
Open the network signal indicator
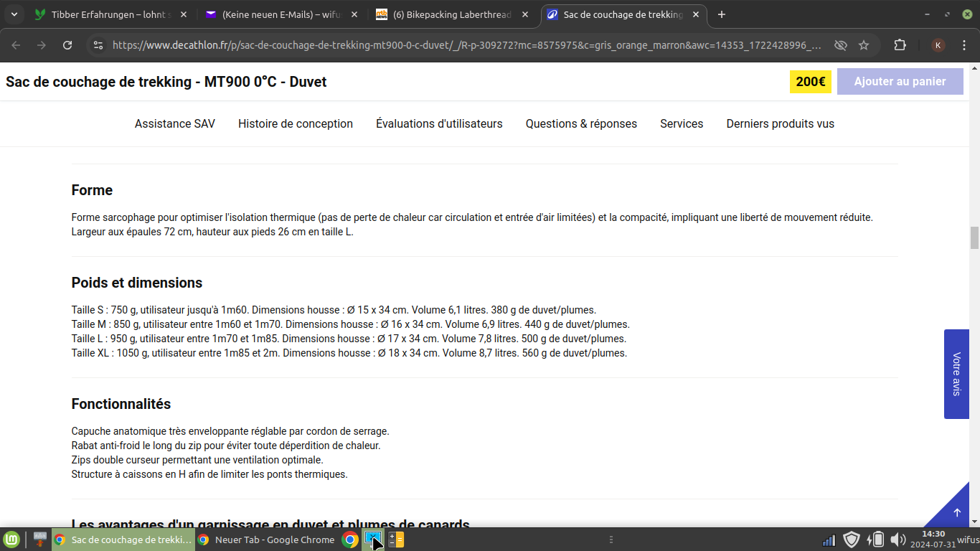(x=829, y=540)
